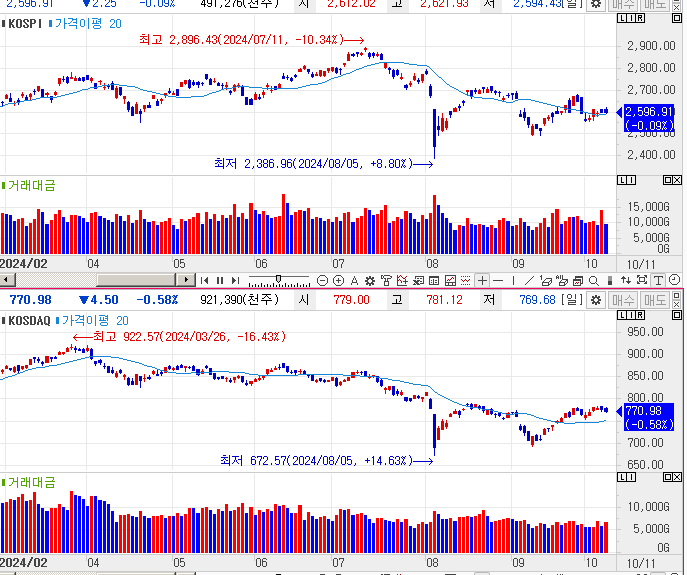Click the horizontal scrollbar thumb
The height and width of the screenshot is (575, 687).
(136, 280)
